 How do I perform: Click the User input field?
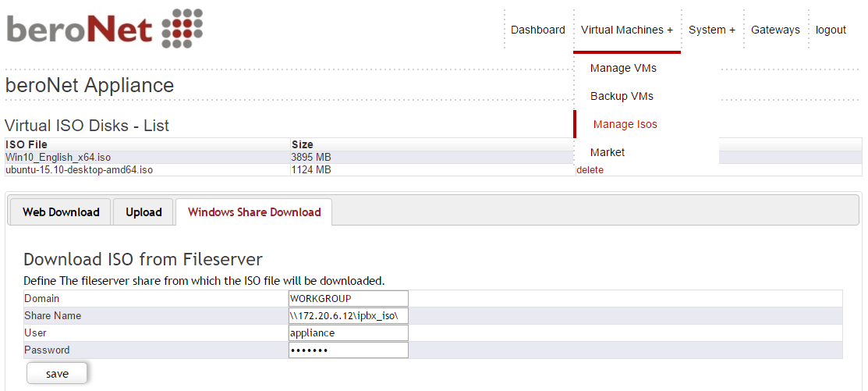348,332
